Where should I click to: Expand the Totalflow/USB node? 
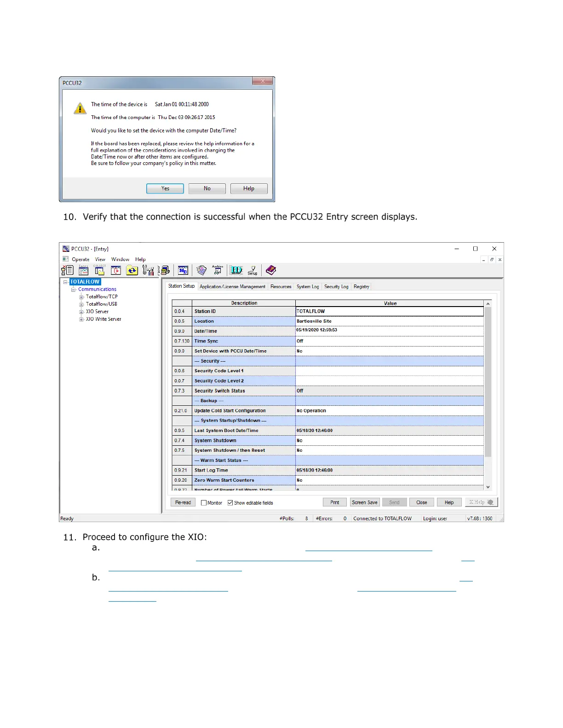click(81, 304)
